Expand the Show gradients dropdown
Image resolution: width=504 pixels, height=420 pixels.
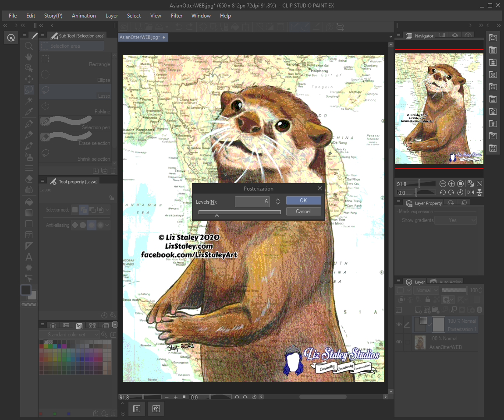coord(455,220)
